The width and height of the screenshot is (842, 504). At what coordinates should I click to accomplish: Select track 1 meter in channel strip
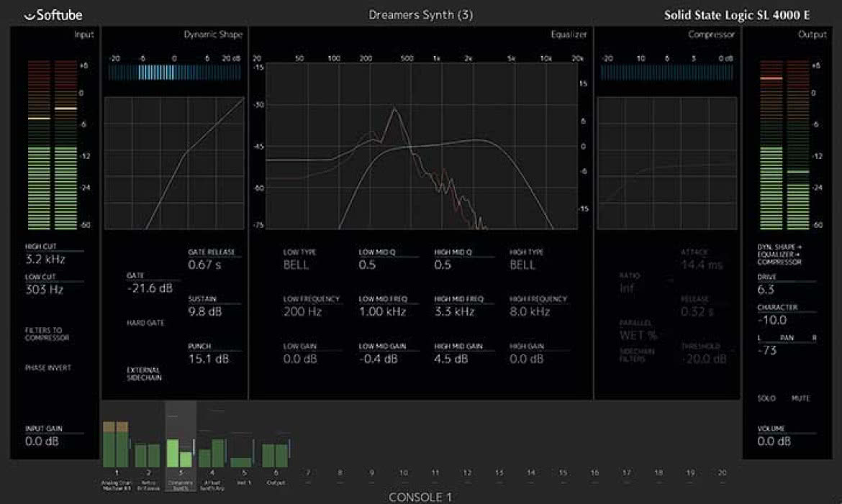pos(115,444)
